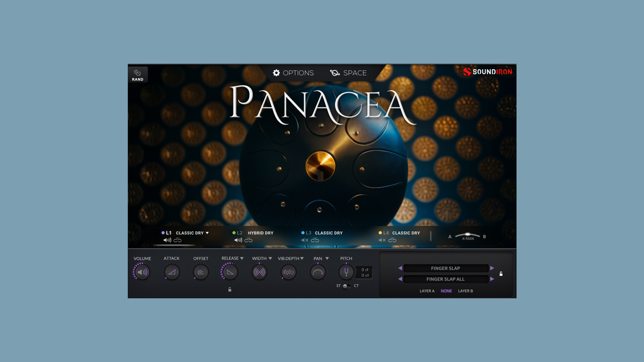Unmute layer L4 speaker icon
Viewport: 644px width, 362px height.
(382, 240)
